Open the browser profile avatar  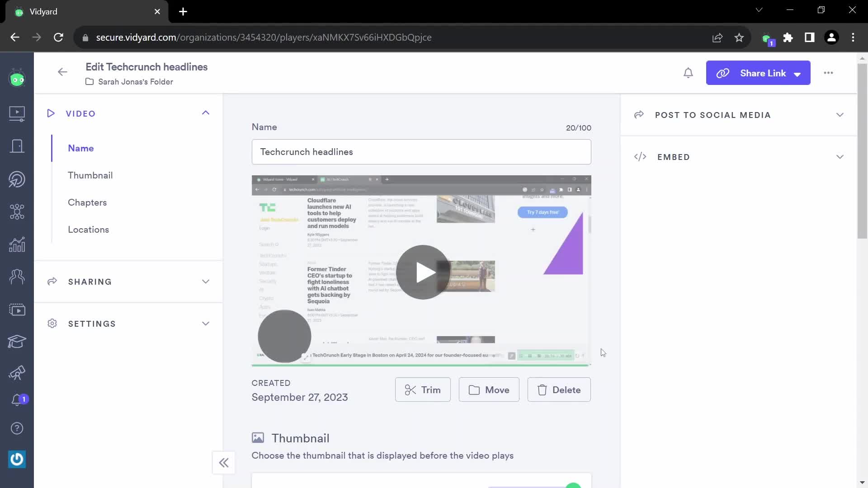(x=831, y=38)
